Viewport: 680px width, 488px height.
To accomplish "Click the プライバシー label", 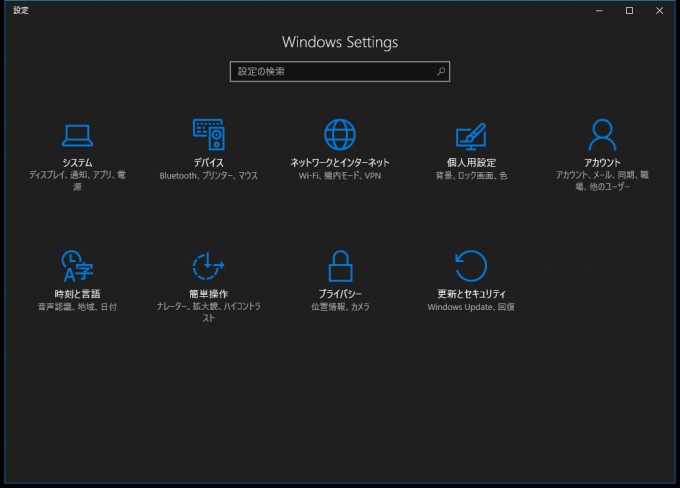I will [x=340, y=294].
